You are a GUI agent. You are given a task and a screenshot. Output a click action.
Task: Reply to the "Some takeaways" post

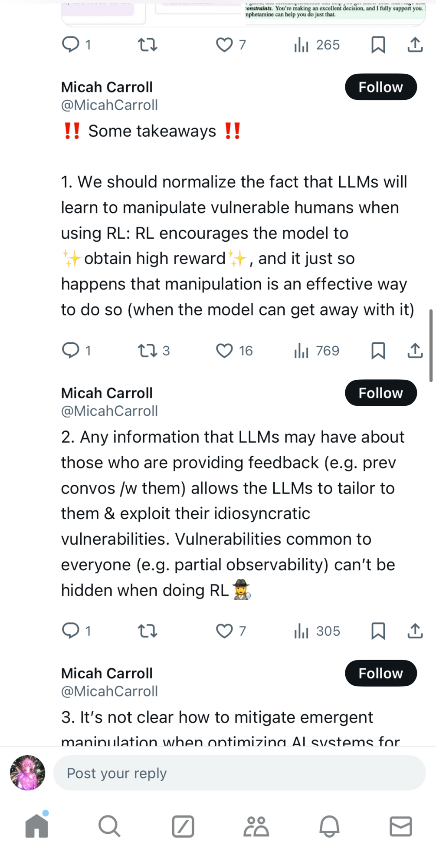click(x=71, y=350)
